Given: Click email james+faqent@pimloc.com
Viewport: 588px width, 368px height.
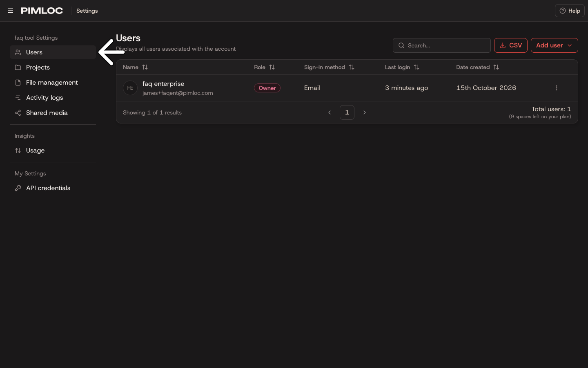Looking at the screenshot, I should [178, 93].
